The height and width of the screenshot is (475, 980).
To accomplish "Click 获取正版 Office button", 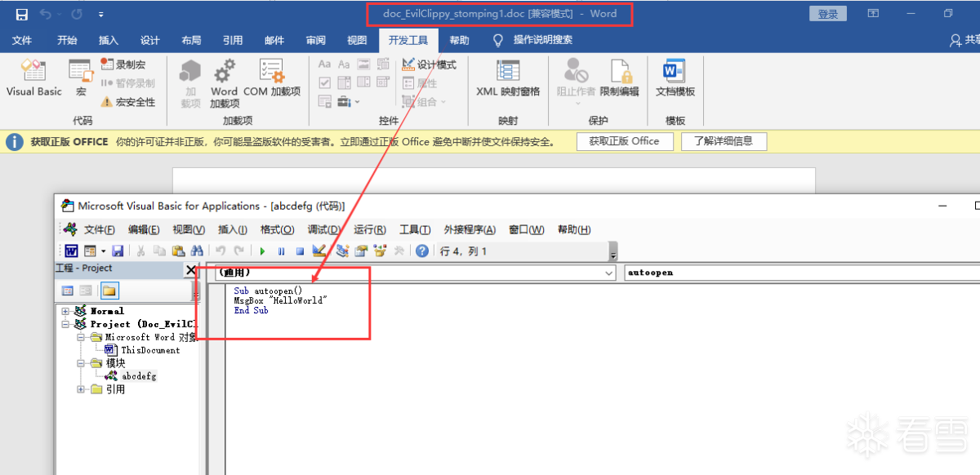I will tap(625, 141).
